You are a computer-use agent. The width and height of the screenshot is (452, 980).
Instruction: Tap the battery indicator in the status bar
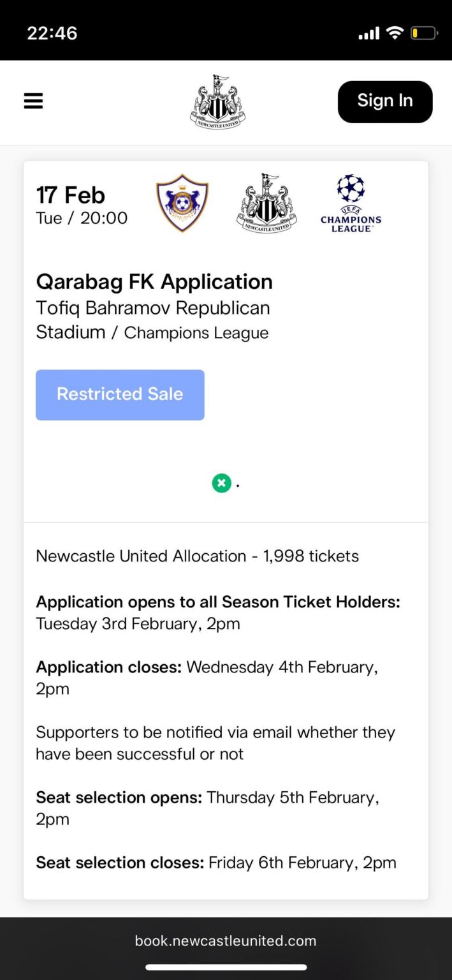424,32
